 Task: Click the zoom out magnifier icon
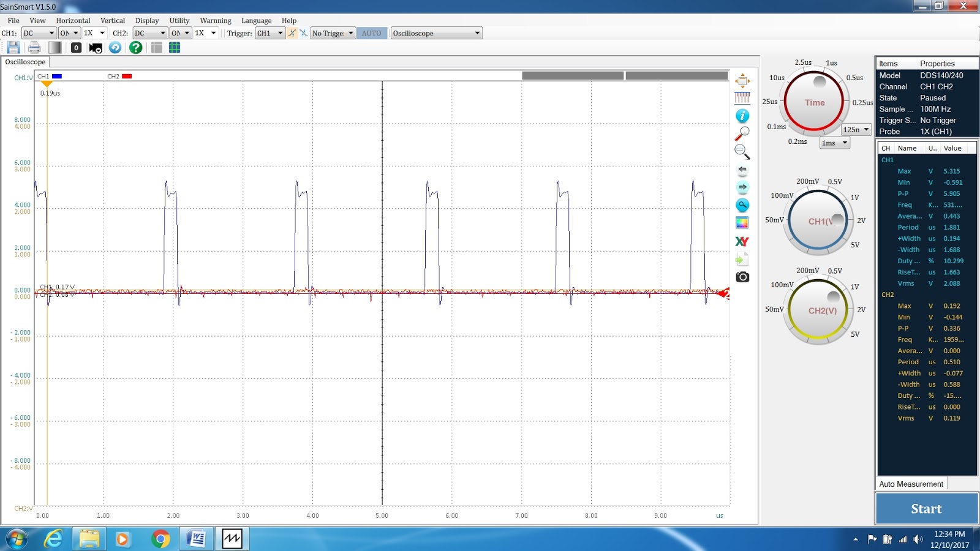click(x=742, y=151)
